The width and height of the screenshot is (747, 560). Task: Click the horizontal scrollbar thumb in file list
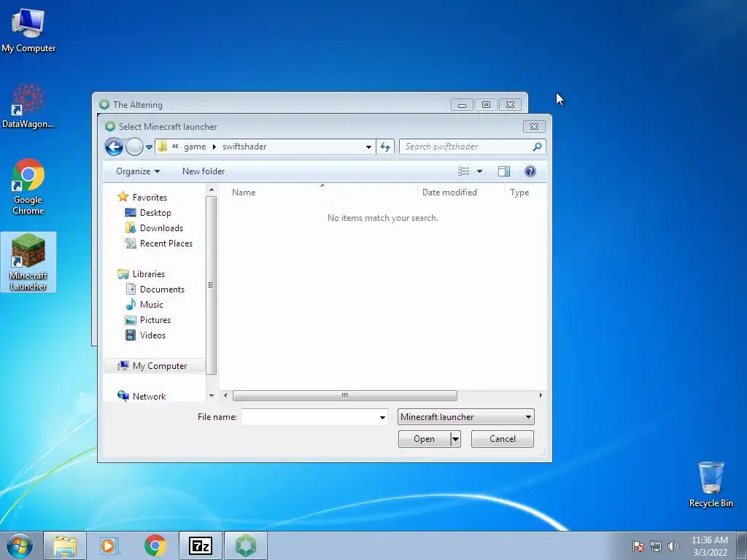(x=344, y=395)
